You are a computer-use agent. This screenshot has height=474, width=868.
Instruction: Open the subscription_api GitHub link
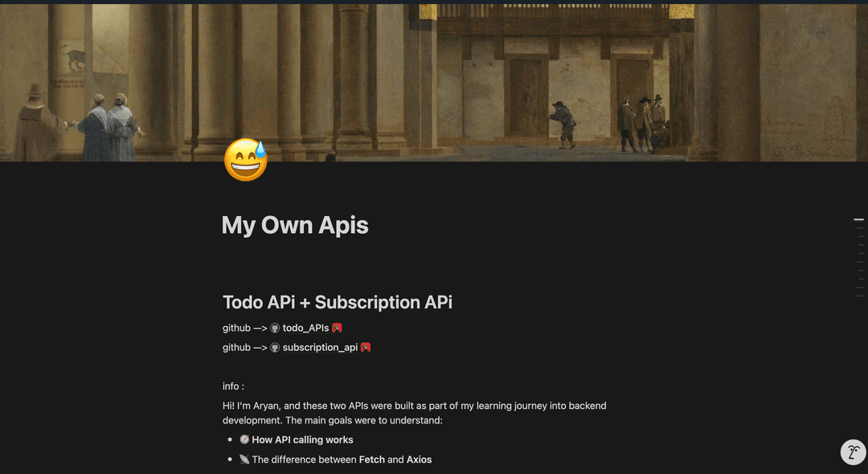tap(319, 347)
